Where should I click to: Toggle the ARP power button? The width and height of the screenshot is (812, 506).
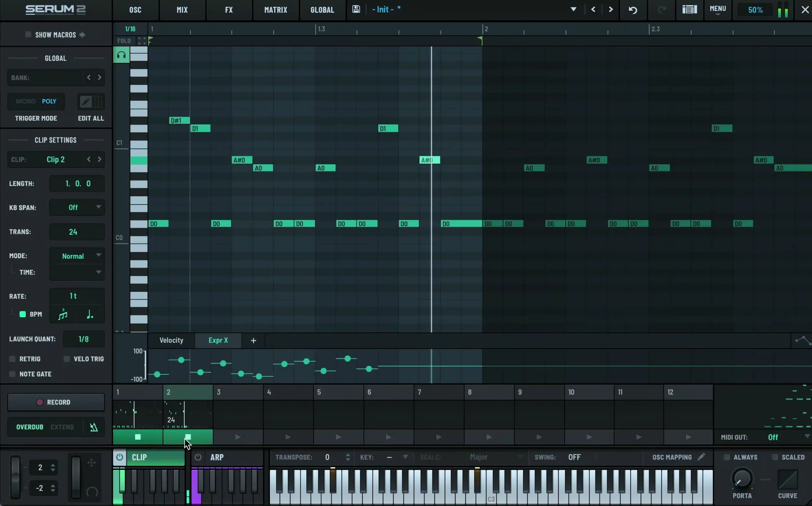pos(198,457)
